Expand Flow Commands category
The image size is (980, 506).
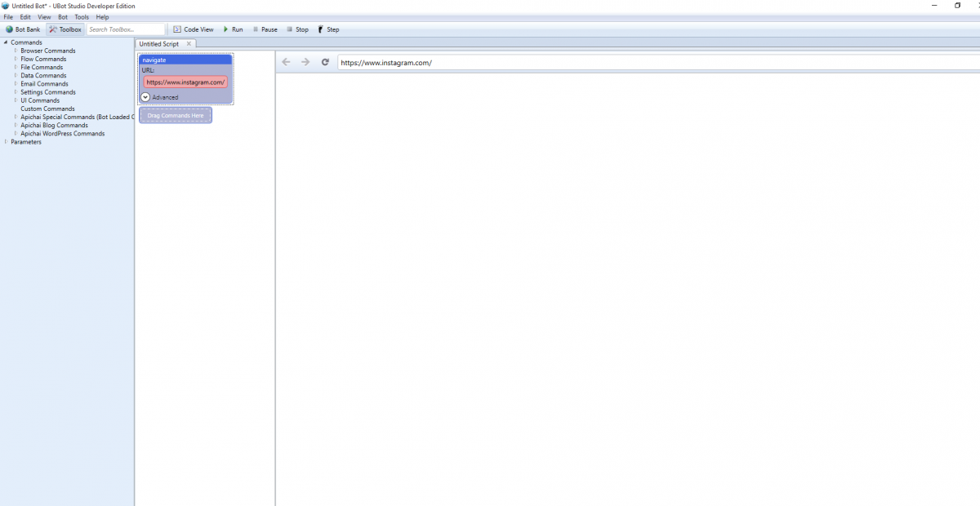click(x=16, y=59)
